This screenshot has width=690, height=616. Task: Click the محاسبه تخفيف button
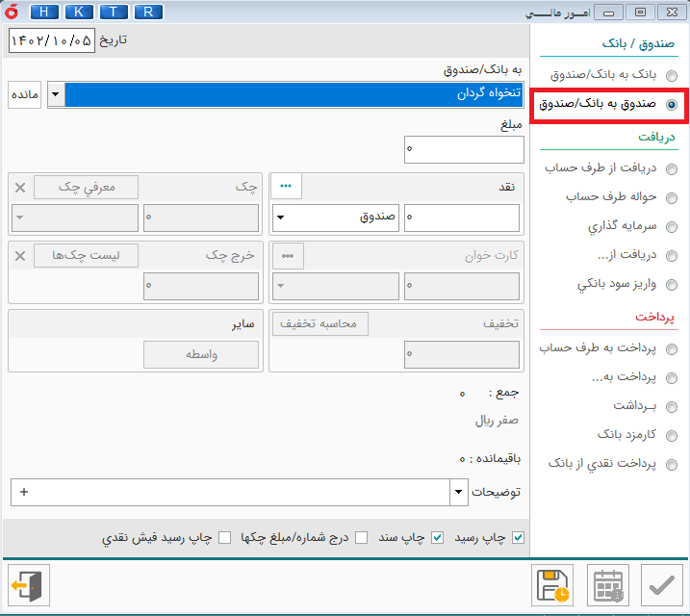coord(319,324)
